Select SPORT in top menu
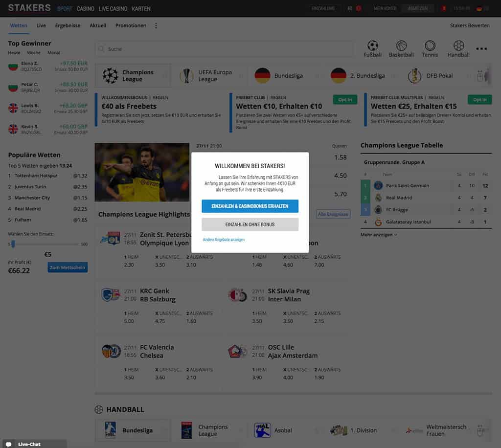 click(x=65, y=9)
